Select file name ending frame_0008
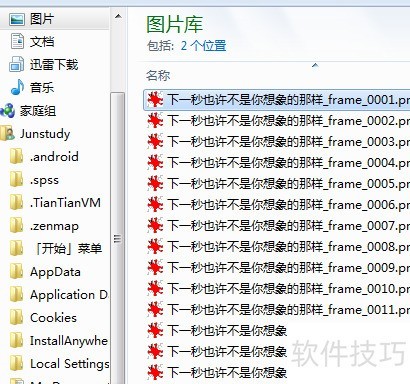 (x=288, y=247)
